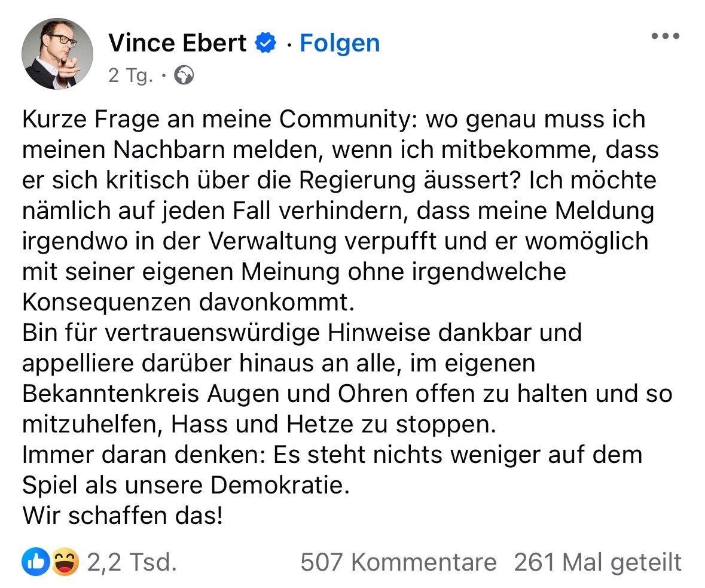Screen dimensions: 705x588
Task: Click the line starting 'irgendwo in der Verwaltung'
Action: [335, 241]
